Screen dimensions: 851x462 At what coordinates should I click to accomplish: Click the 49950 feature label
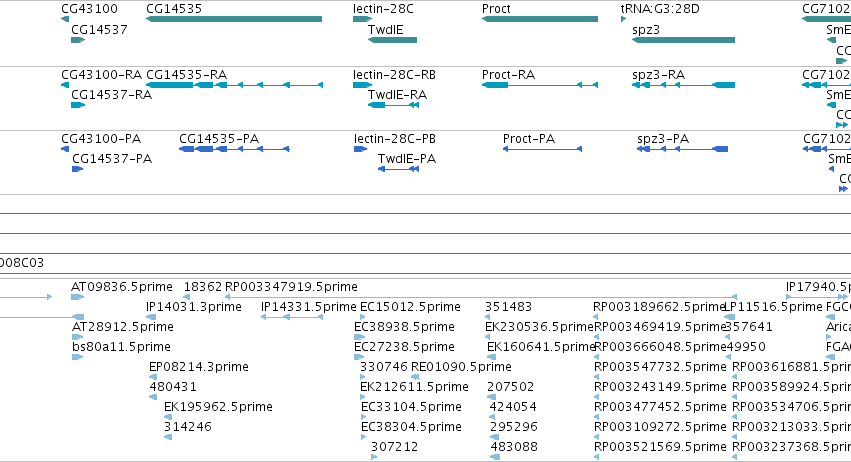pos(746,346)
